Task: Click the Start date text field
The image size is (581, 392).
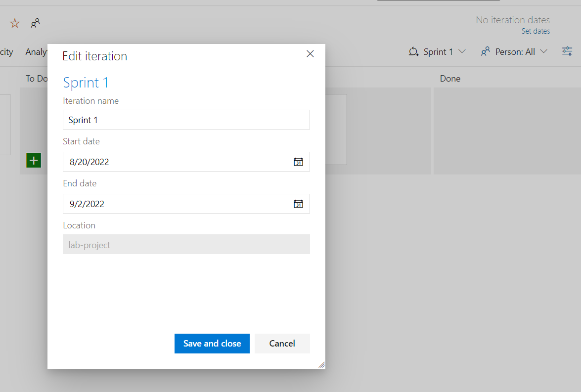Action: [178, 162]
